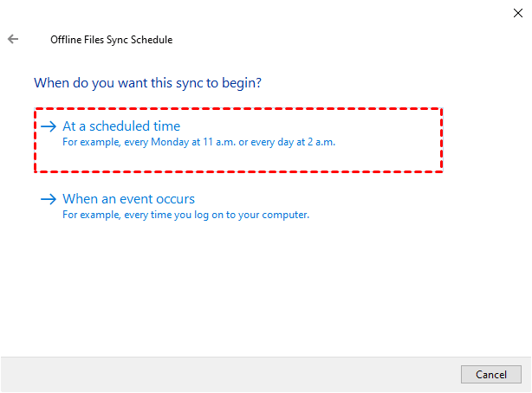This screenshot has width=532, height=393.
Task: Click the word "event" in the second option title
Action: (x=139, y=199)
